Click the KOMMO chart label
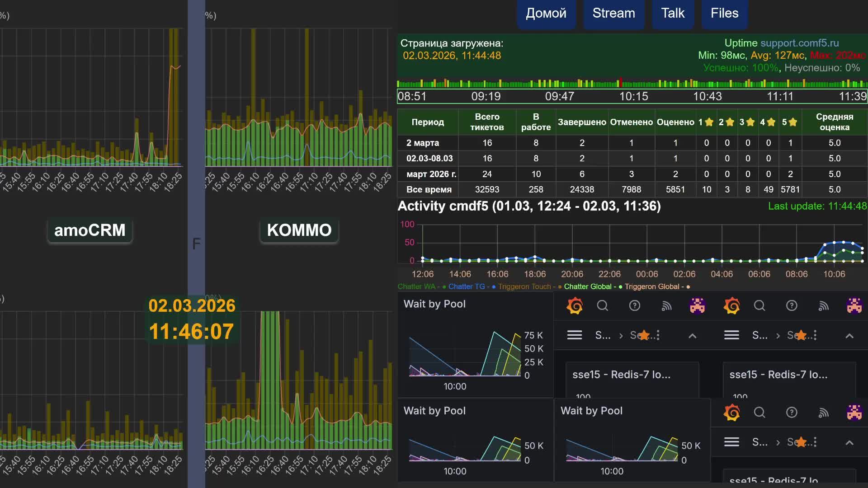The height and width of the screenshot is (488, 868). coord(299,230)
